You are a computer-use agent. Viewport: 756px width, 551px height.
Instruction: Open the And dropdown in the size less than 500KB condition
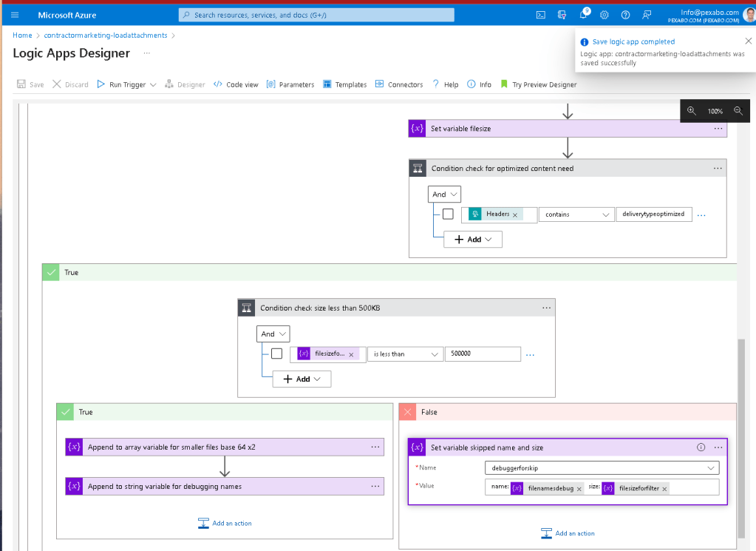273,334
